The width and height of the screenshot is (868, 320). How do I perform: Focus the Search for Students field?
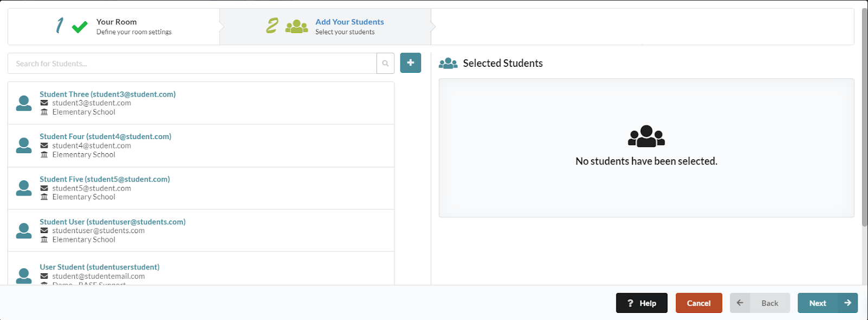[192, 64]
